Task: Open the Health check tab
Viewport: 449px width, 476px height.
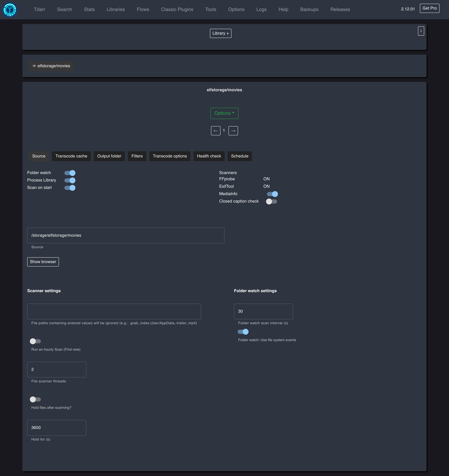Action: [x=209, y=156]
